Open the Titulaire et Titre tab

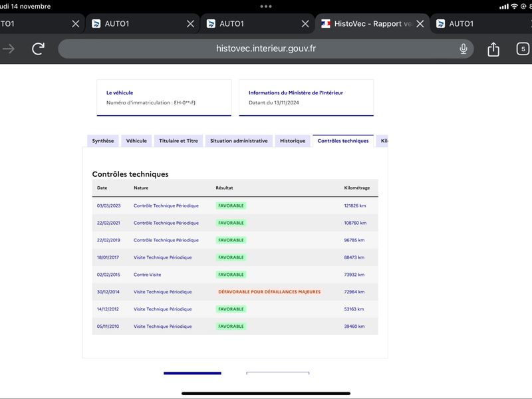click(178, 141)
